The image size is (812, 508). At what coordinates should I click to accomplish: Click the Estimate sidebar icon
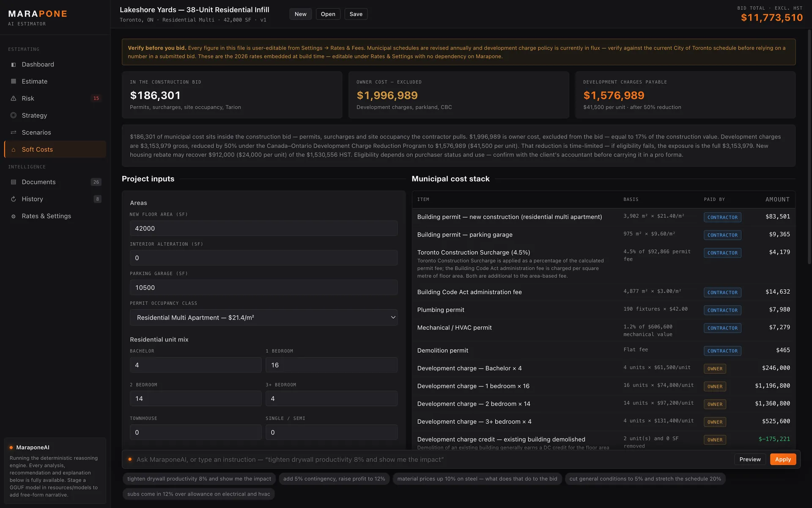pos(14,81)
